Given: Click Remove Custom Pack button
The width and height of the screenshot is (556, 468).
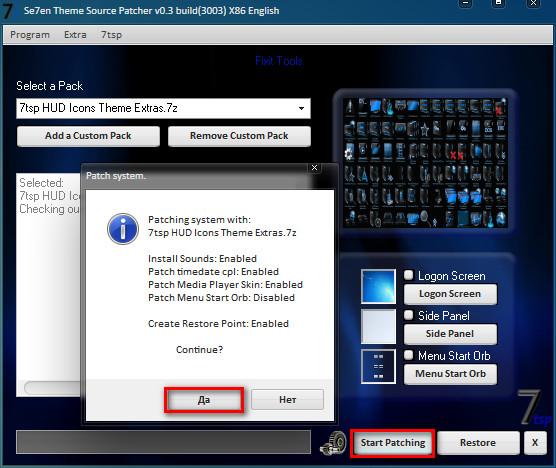Looking at the screenshot, I should pyautogui.click(x=239, y=136).
